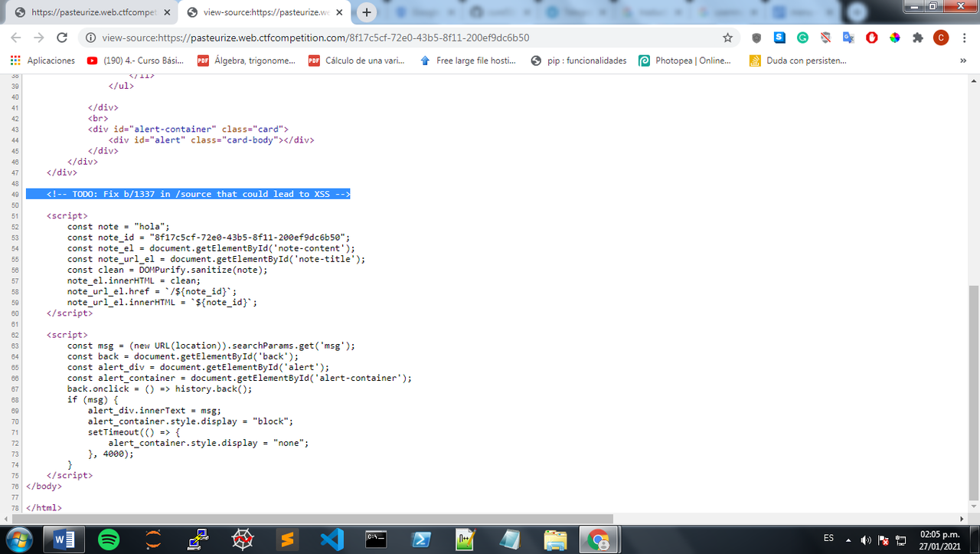Select the view-source pasteurize tab
The height and width of the screenshot is (554, 980).
pyautogui.click(x=264, y=12)
